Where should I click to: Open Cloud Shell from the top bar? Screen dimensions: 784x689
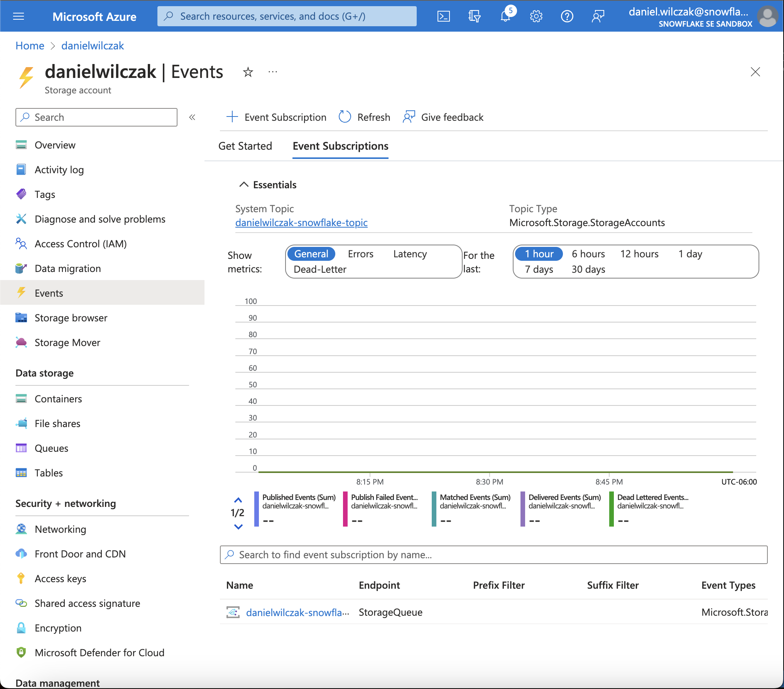click(x=443, y=16)
